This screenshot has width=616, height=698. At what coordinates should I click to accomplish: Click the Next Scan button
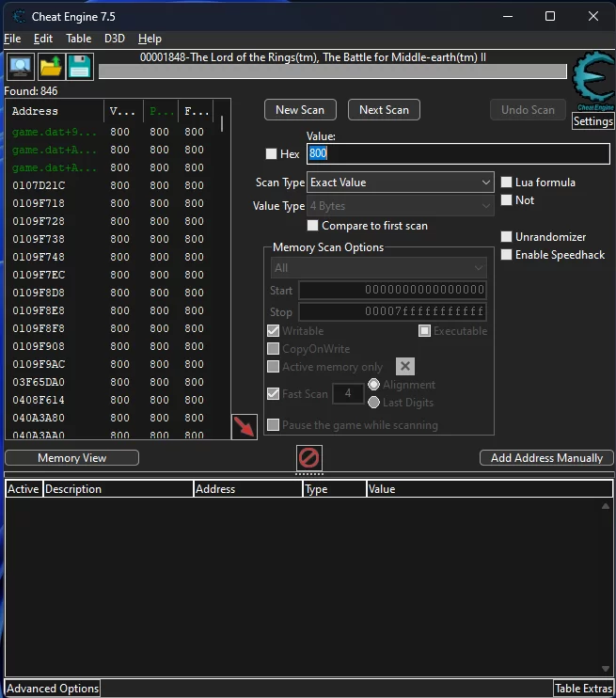[x=384, y=110]
